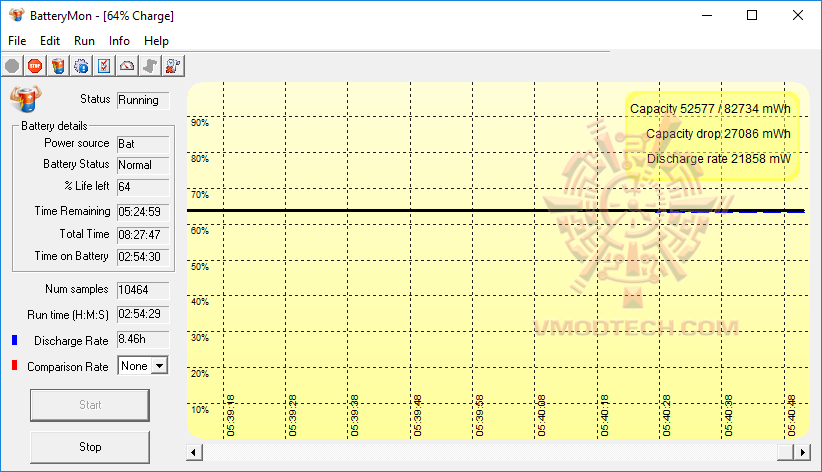Click the Num samples field 10464
Image resolution: width=822 pixels, height=472 pixels.
143,290
